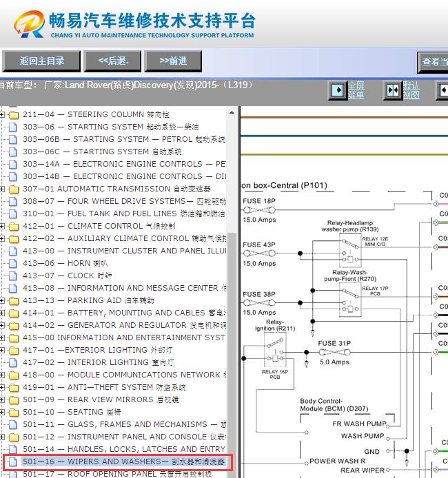
Task: Click FUSE 18P label in wiring diagram
Action: [x=259, y=201]
